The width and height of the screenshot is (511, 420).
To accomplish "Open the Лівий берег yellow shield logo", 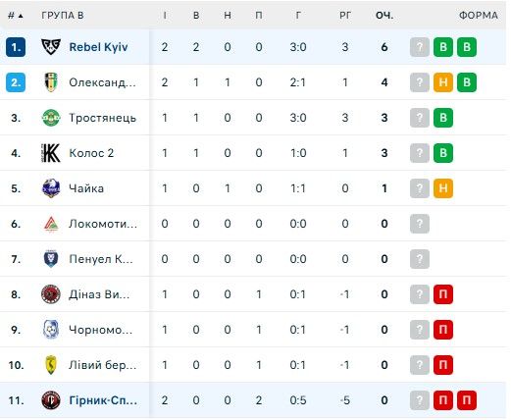I will coord(51,365).
